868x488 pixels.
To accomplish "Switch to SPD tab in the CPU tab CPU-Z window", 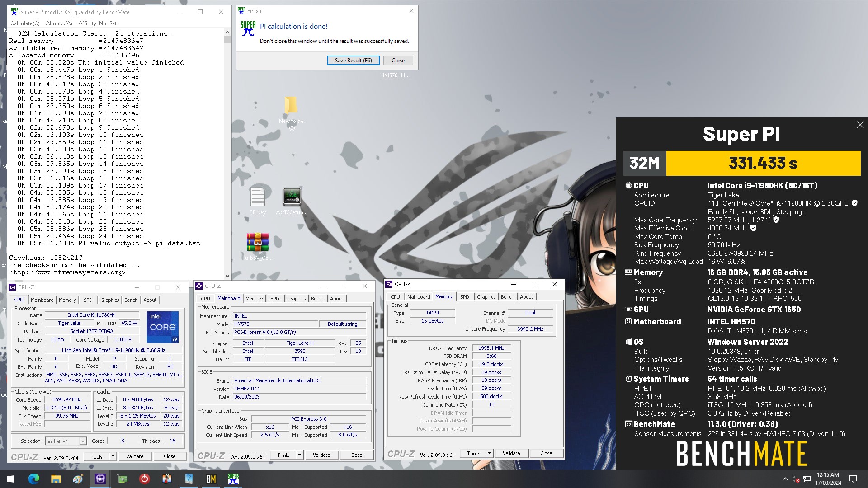I will click(88, 300).
